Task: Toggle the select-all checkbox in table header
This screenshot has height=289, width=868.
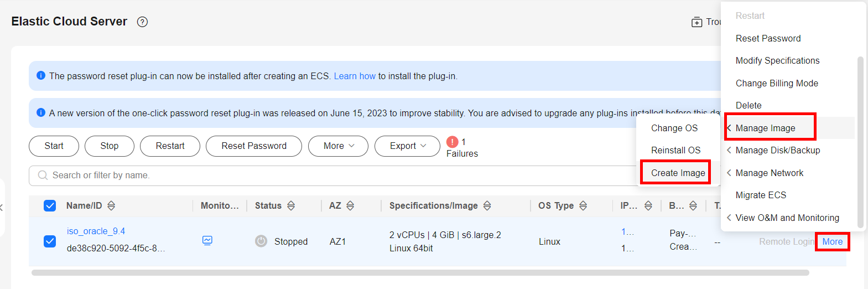Action: tap(50, 206)
